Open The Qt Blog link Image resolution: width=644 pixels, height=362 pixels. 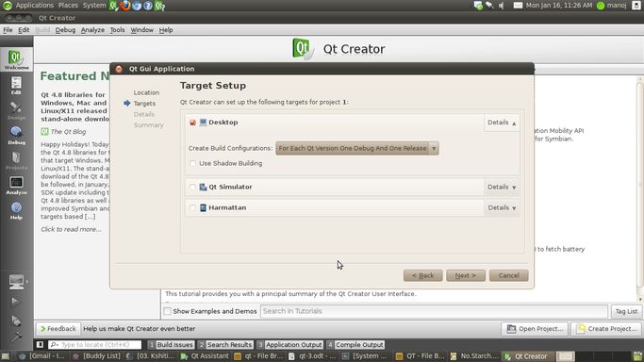tap(68, 132)
